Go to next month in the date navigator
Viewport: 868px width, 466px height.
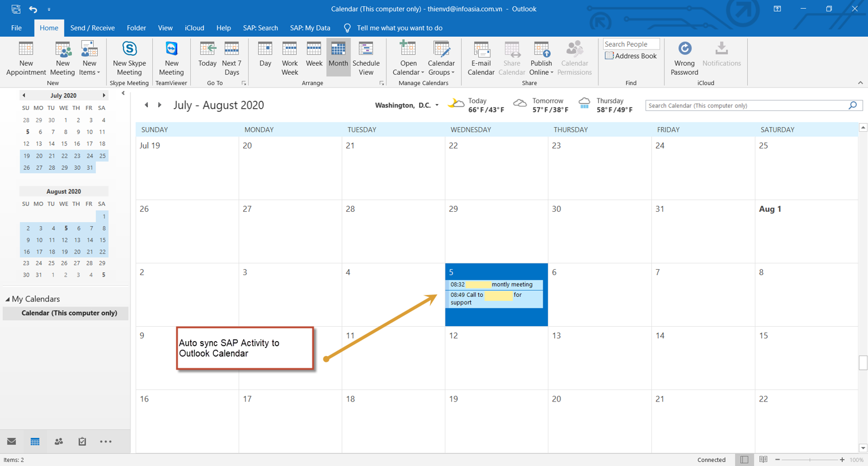(104, 96)
